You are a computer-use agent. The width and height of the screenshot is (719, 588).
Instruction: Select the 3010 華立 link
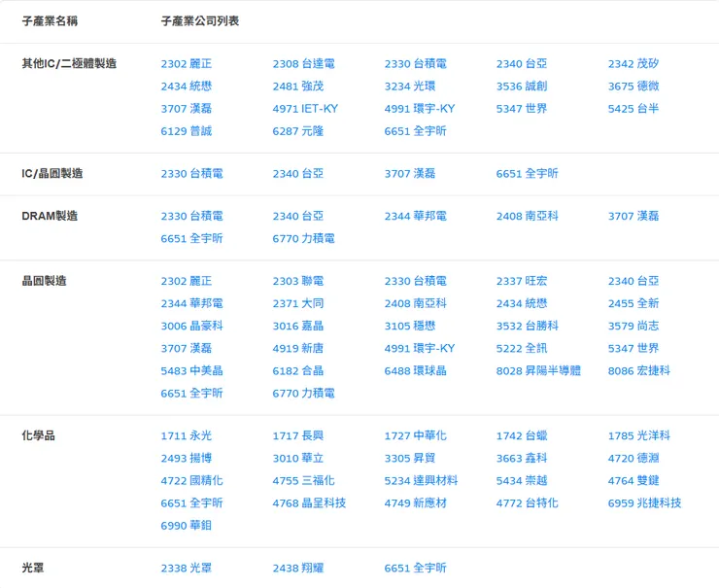[x=298, y=458]
